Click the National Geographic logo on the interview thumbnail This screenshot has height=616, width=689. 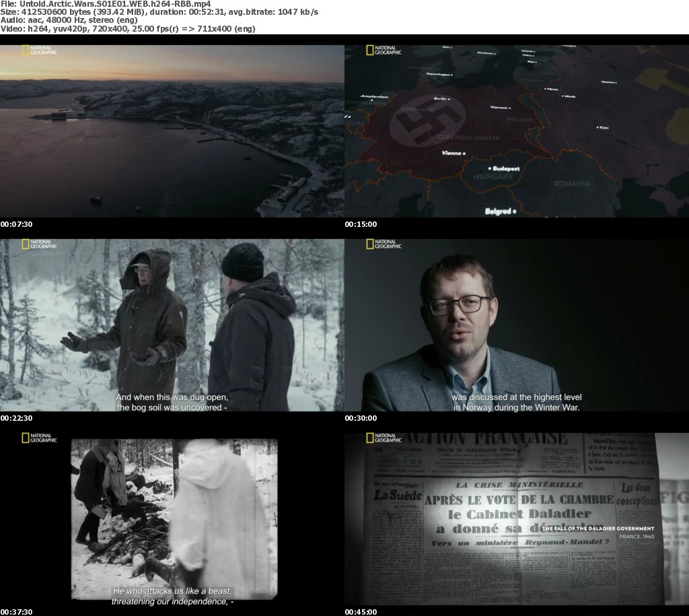coord(384,244)
